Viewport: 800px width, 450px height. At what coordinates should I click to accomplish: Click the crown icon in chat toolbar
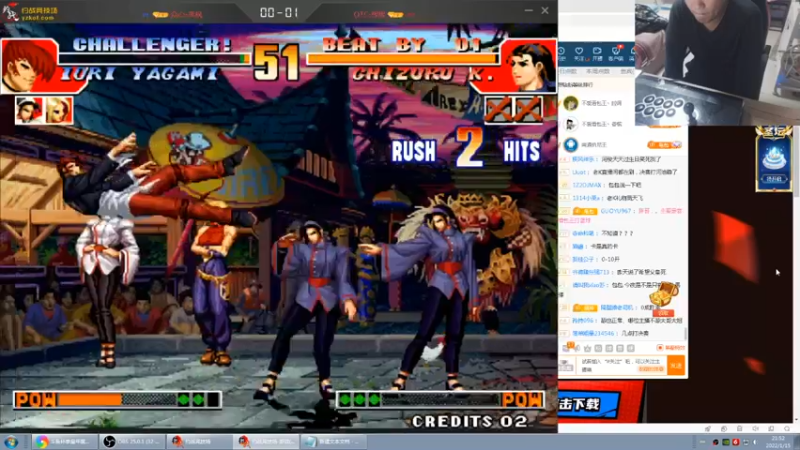pyautogui.click(x=587, y=348)
